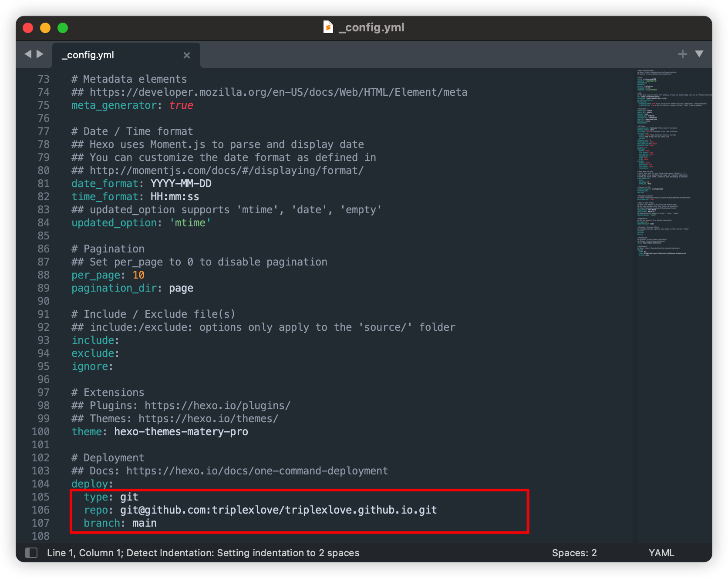Click the 'mtime' string value
728x578 pixels.
tap(190, 223)
